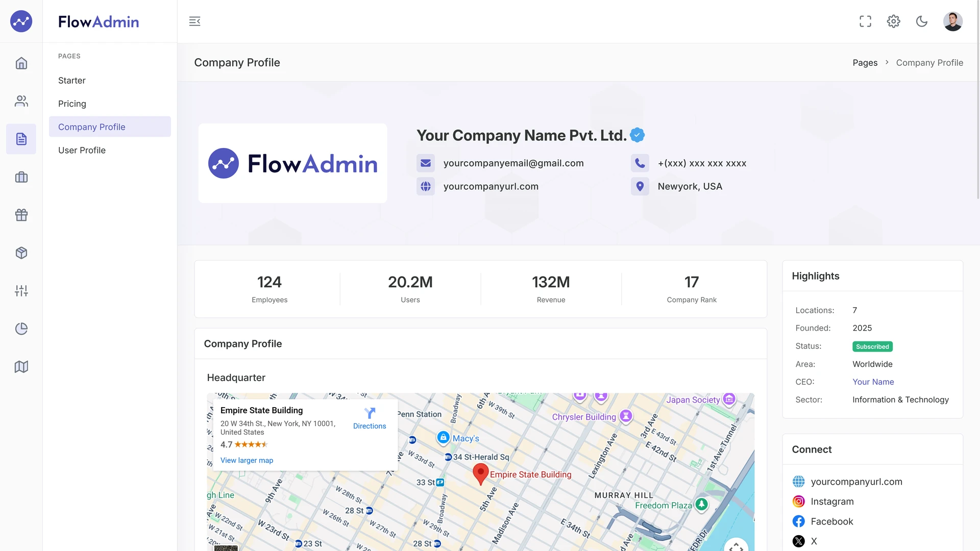980x551 pixels.
Task: Click the verified badge next to company name
Action: (x=637, y=135)
